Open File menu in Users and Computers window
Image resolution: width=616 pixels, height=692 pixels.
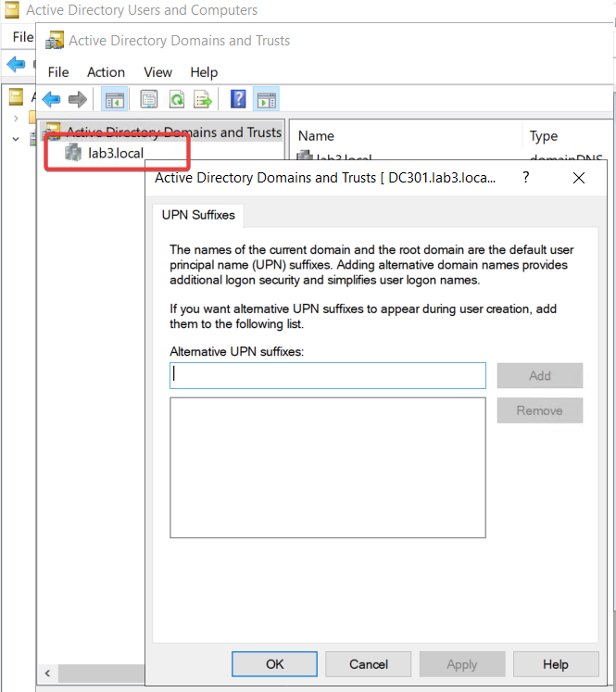tap(23, 37)
